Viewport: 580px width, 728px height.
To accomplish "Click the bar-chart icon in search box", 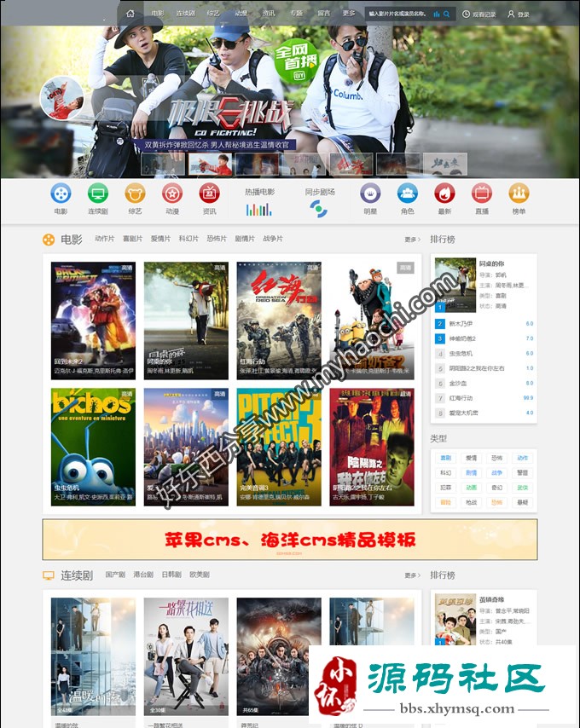I will coord(437,14).
